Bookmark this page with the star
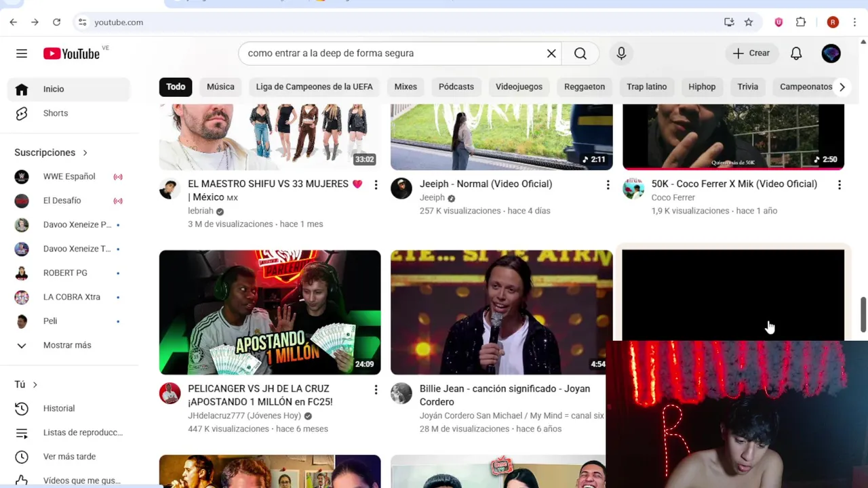868x488 pixels. [x=749, y=22]
